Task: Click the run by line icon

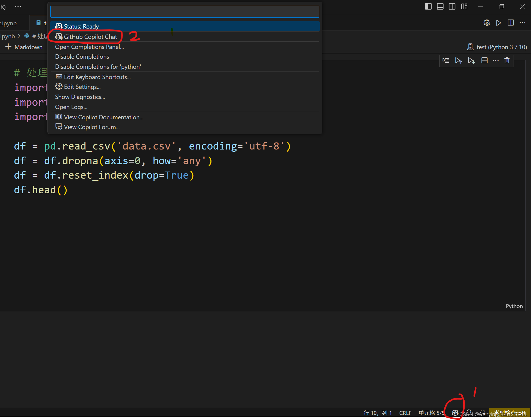Action: click(x=446, y=60)
